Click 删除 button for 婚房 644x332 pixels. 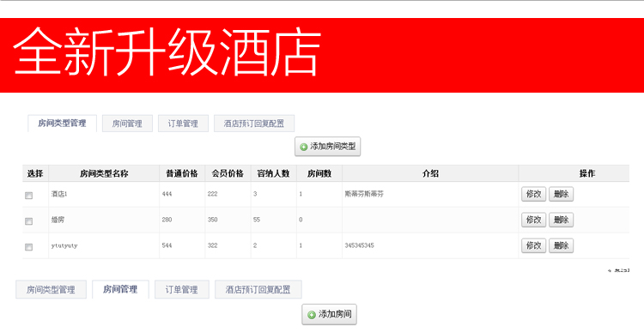561,220
